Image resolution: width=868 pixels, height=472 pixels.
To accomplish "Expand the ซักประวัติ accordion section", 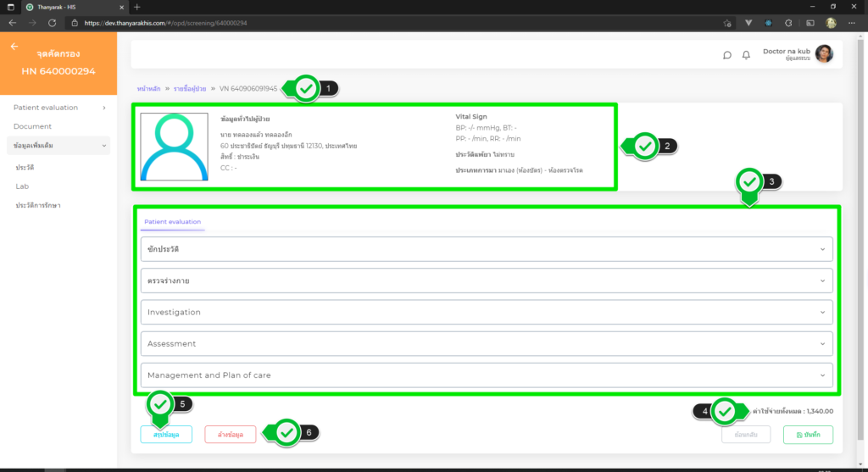I will 486,249.
